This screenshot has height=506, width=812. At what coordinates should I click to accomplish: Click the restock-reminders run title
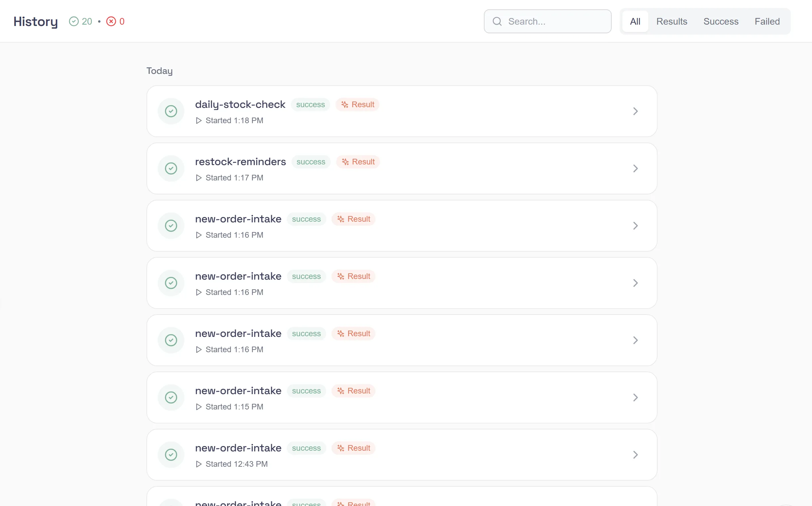coord(241,162)
